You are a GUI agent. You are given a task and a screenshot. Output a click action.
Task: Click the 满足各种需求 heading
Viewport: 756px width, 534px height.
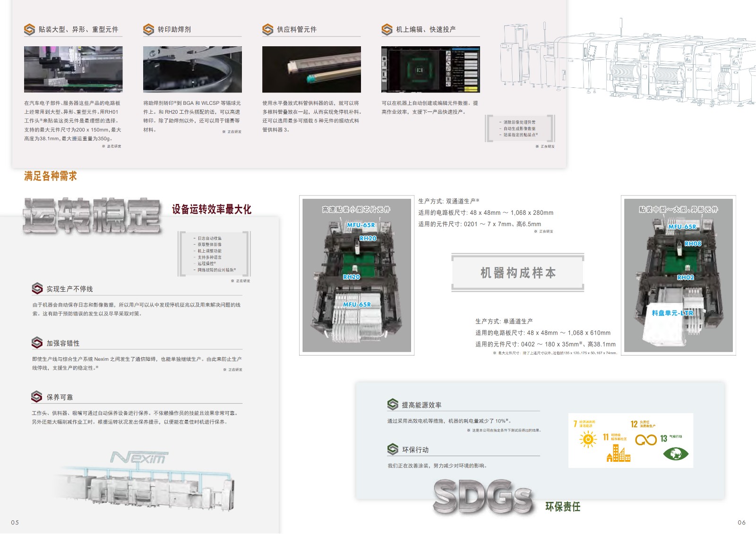pyautogui.click(x=51, y=176)
